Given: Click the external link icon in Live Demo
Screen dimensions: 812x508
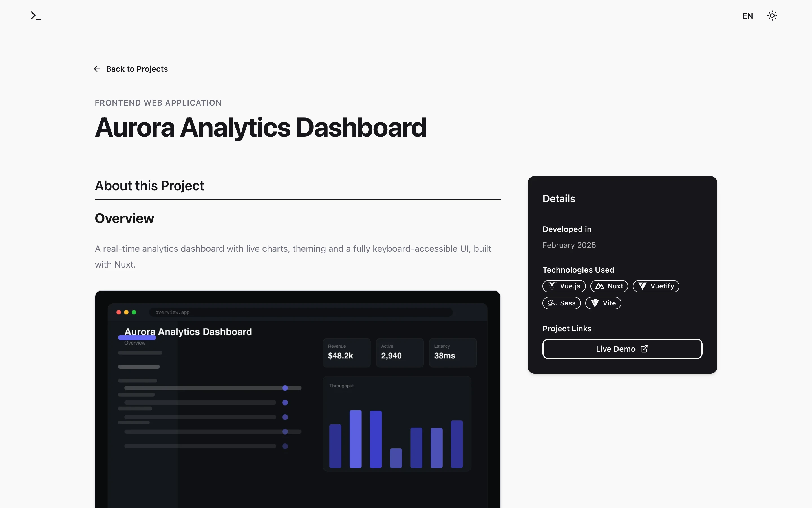Looking at the screenshot, I should pos(644,349).
